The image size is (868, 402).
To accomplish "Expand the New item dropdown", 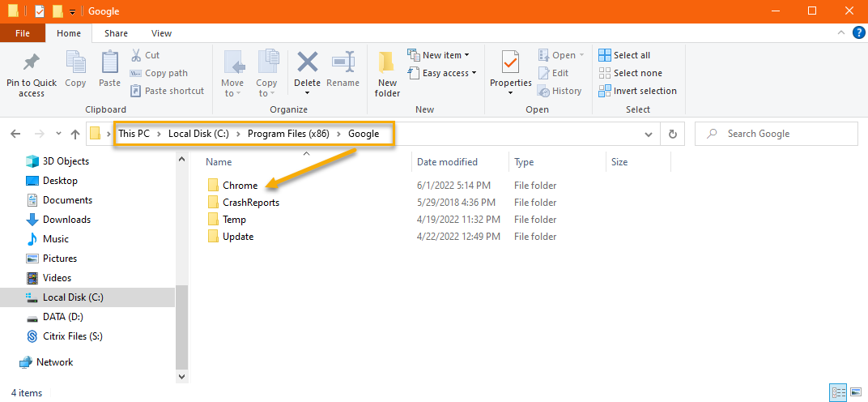I will (438, 55).
